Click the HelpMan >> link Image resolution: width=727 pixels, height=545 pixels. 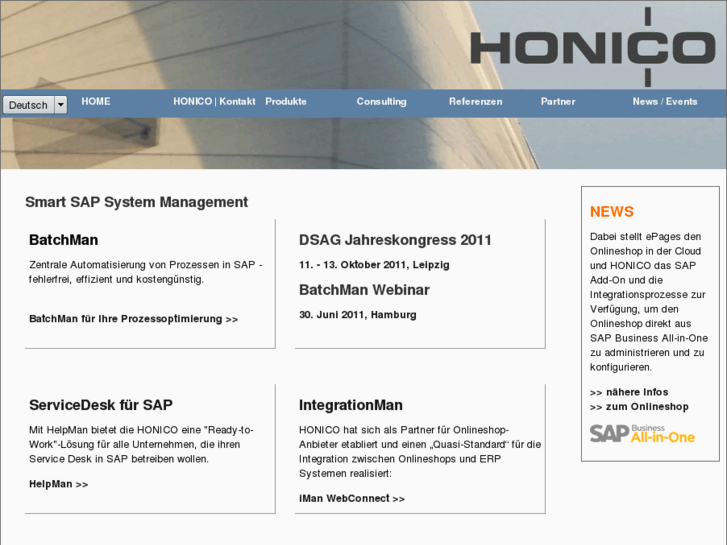[58, 484]
